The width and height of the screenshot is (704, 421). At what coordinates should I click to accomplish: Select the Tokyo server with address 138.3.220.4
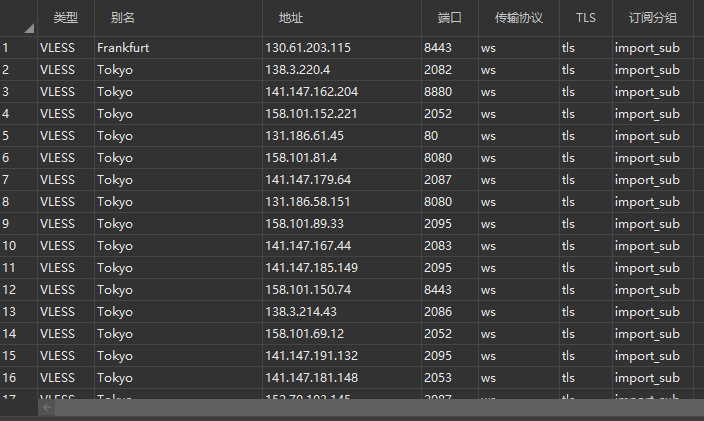(296, 70)
